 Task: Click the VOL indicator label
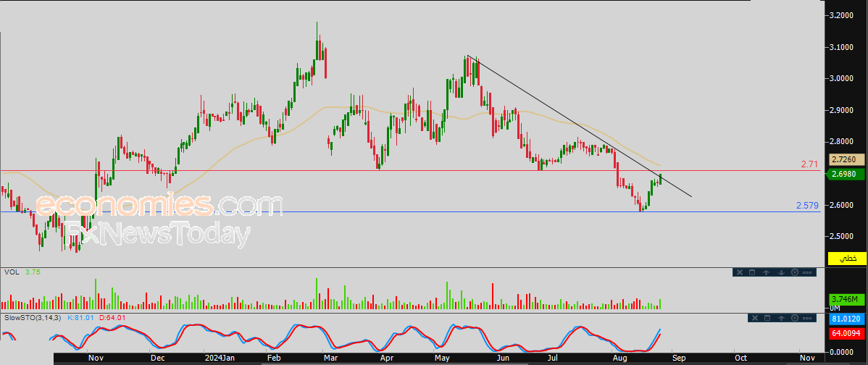point(11,272)
